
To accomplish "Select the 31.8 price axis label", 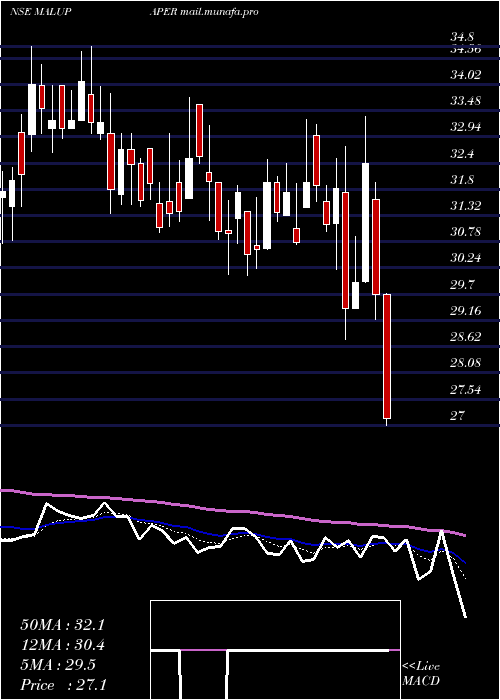I will click(462, 180).
